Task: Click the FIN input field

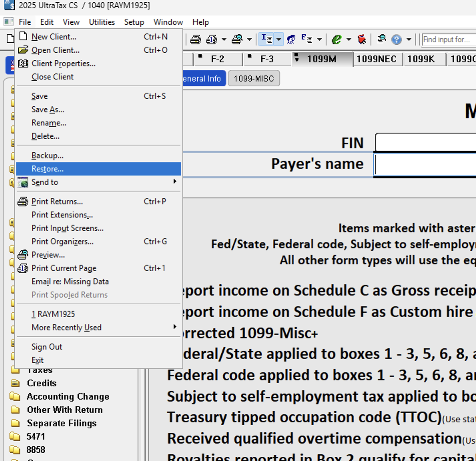Action: coord(426,143)
